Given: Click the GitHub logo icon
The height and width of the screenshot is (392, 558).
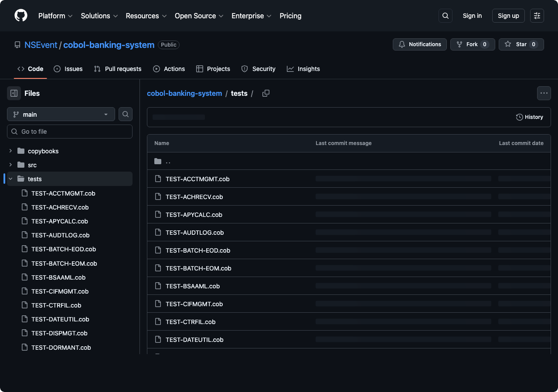Looking at the screenshot, I should click(x=21, y=16).
